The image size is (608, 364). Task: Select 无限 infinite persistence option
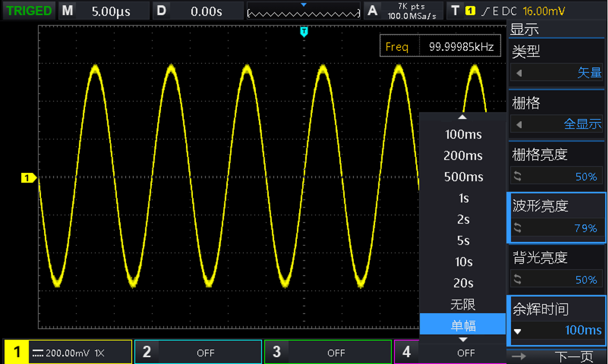point(463,304)
